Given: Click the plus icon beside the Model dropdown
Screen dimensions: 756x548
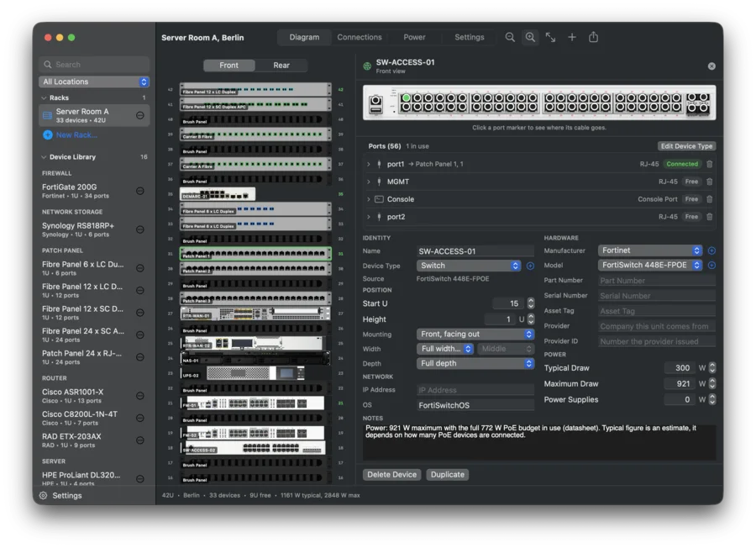Looking at the screenshot, I should 711,266.
